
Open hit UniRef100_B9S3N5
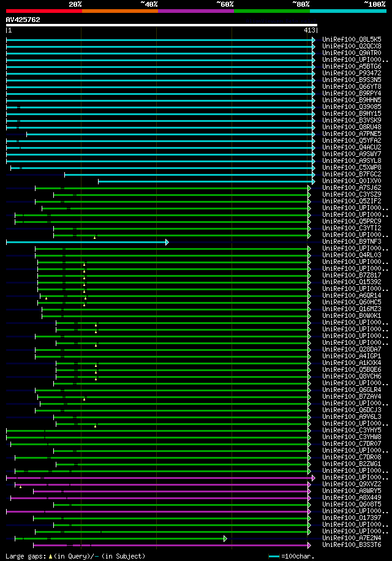pyautogui.click(x=352, y=80)
